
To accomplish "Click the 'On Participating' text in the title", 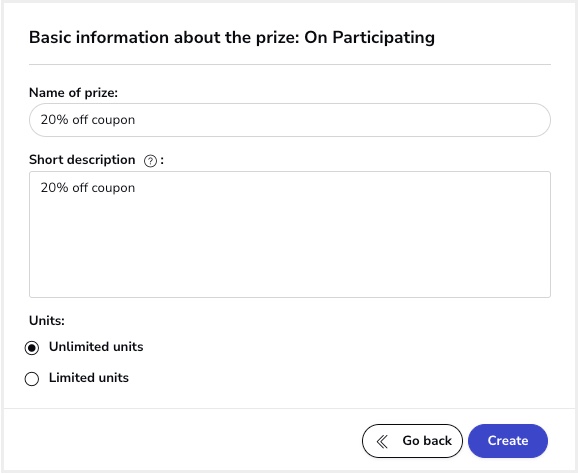I will [369, 38].
